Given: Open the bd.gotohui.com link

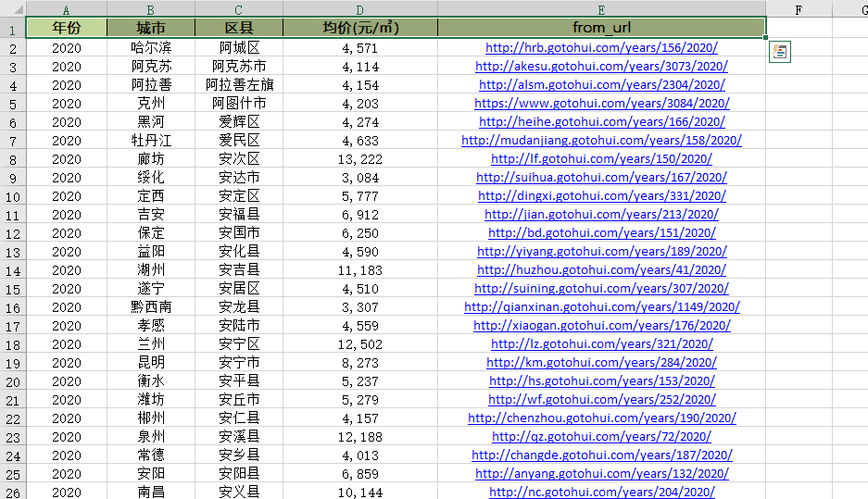Looking at the screenshot, I should click(602, 233).
